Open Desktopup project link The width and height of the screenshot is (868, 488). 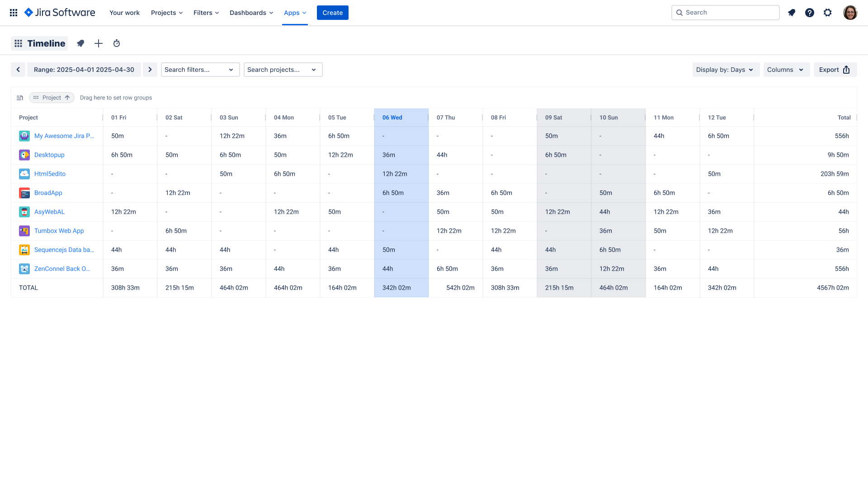click(49, 155)
